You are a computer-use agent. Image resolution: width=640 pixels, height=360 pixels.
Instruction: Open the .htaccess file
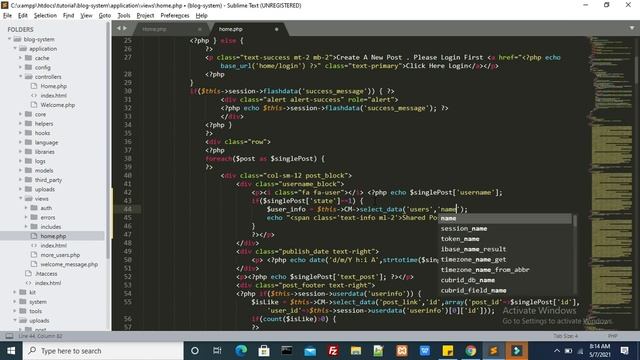click(46, 274)
